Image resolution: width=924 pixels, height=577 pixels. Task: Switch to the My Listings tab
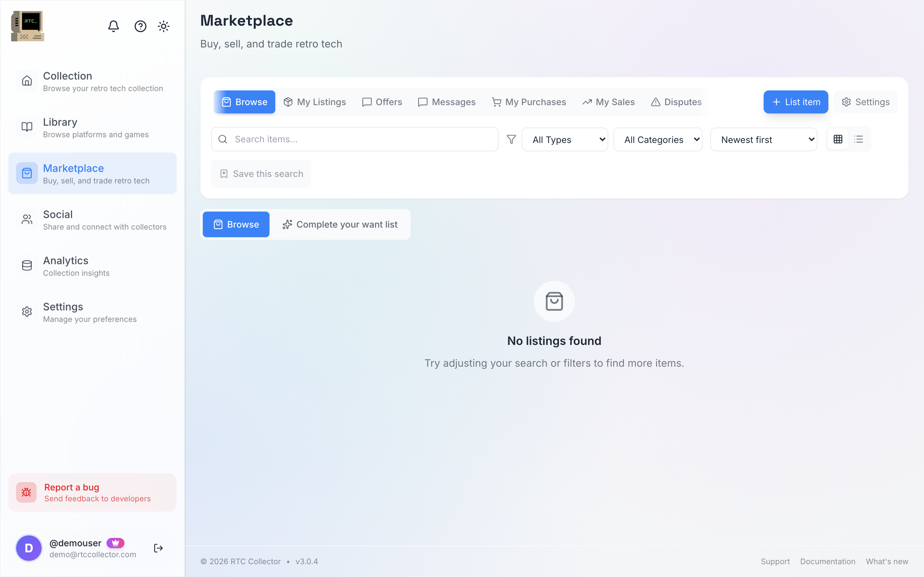[x=315, y=102]
